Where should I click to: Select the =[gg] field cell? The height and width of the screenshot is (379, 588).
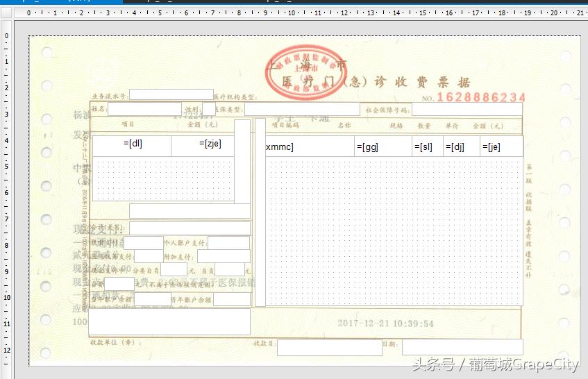(383, 146)
